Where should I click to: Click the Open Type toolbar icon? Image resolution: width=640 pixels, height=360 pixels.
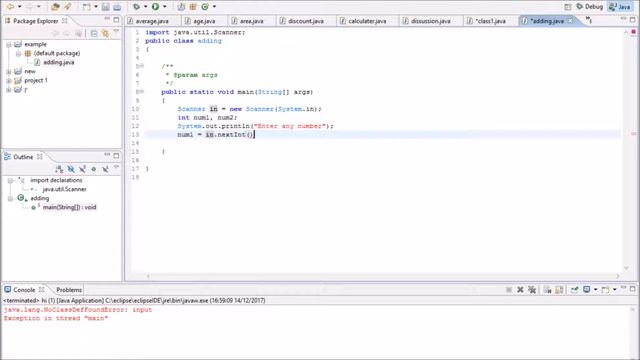pyautogui.click(x=55, y=7)
